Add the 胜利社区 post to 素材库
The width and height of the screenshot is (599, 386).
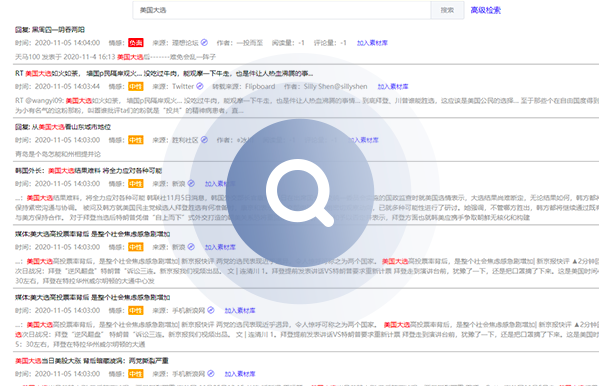(x=363, y=140)
